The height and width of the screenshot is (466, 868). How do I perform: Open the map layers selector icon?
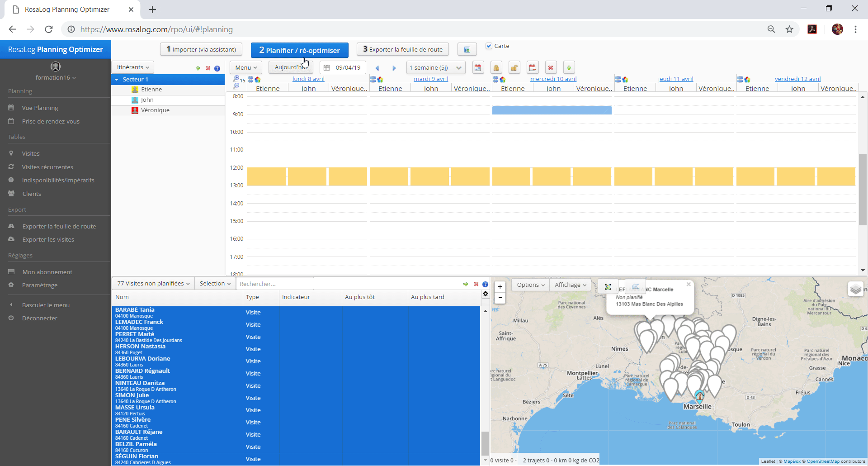pos(855,289)
